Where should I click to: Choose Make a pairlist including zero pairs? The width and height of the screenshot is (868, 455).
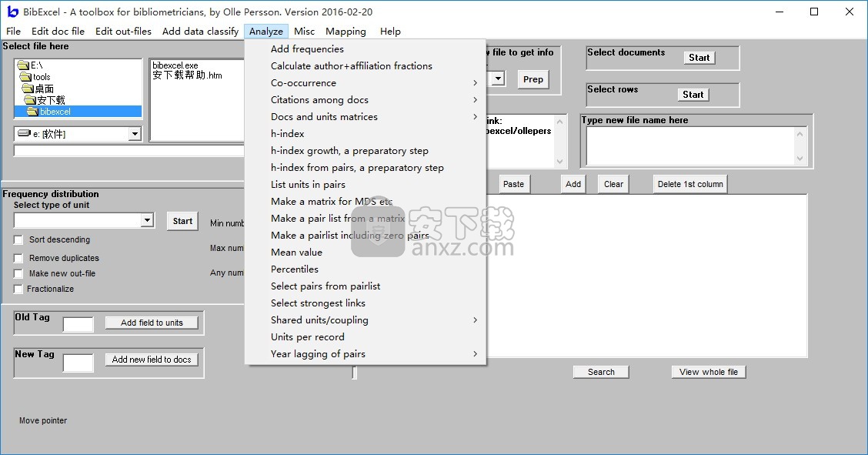366,236
